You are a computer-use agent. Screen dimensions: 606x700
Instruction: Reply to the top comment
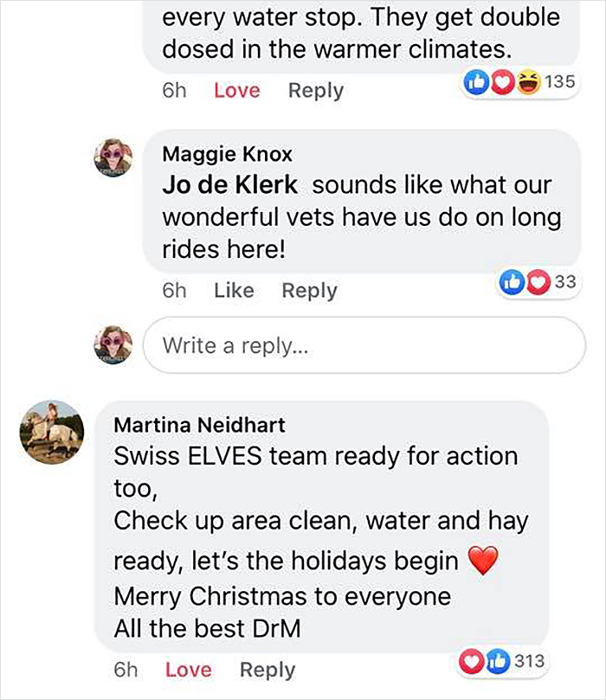point(315,89)
